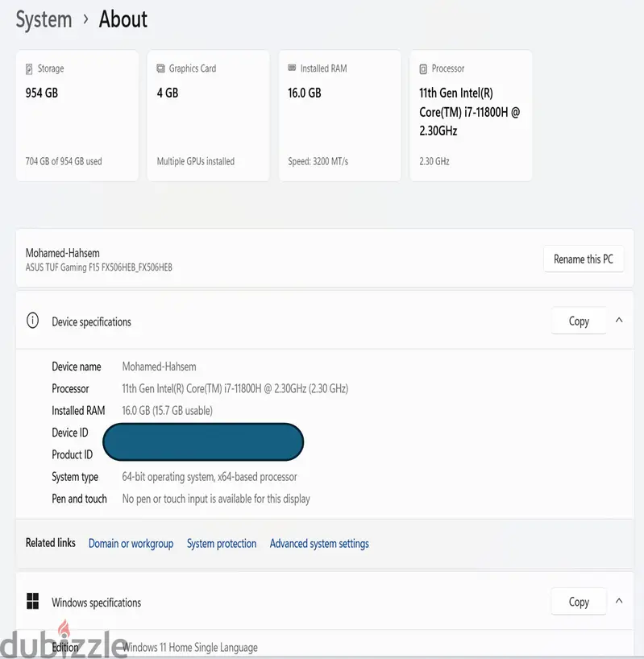Click the Mohamed-Hahsem PC name heading

click(63, 253)
